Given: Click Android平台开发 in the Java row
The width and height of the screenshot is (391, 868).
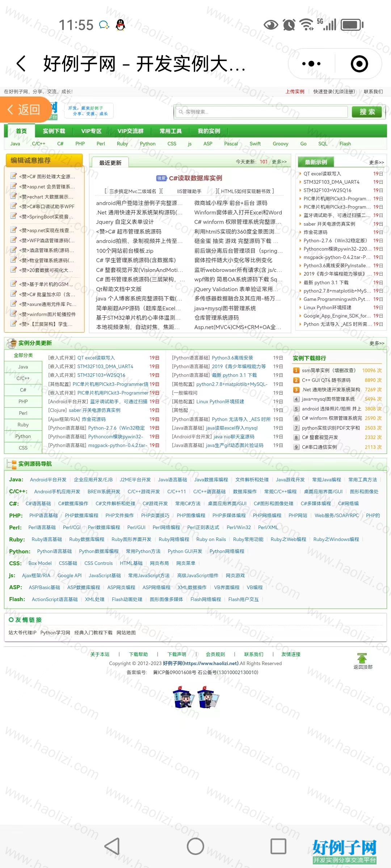Looking at the screenshot, I should pyautogui.click(x=48, y=480).
